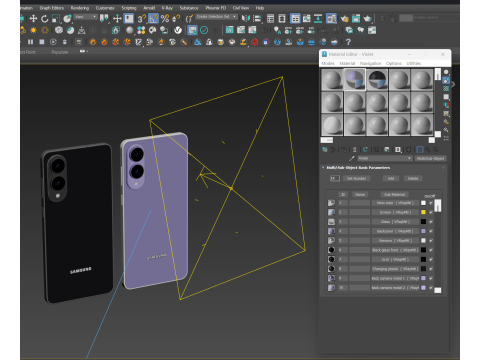Open Navigation menu in Material Editor

click(x=370, y=63)
